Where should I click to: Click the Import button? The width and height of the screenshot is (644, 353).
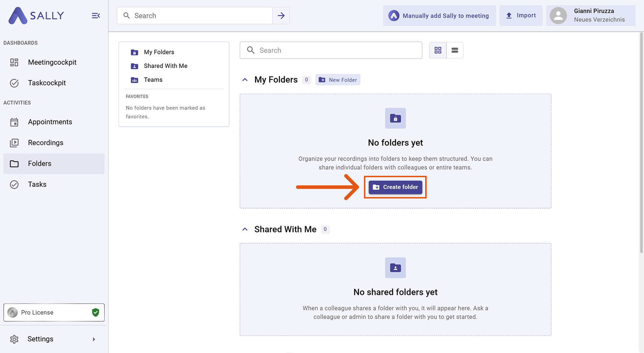521,16
